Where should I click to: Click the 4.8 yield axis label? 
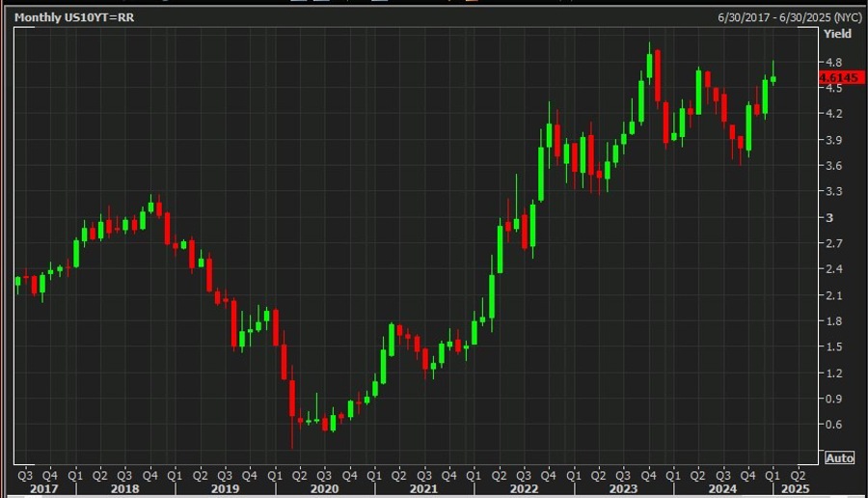pos(833,63)
